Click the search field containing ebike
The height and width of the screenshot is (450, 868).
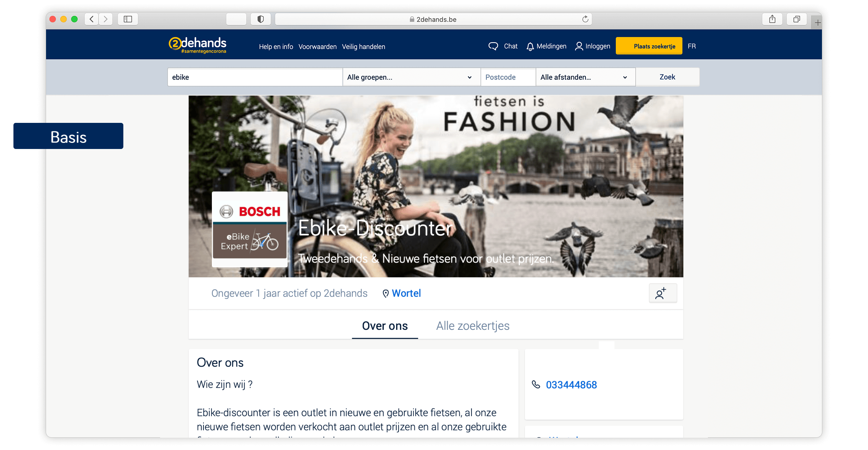pos(255,77)
